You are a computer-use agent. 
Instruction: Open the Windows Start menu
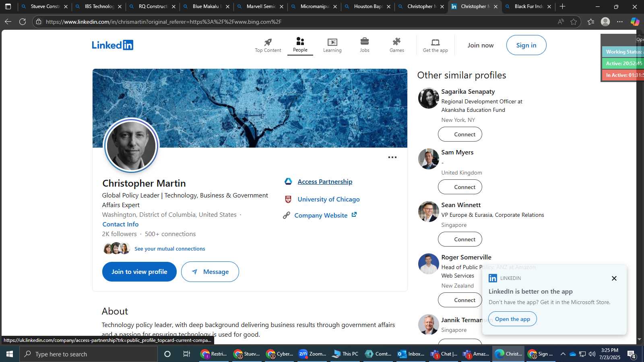coord(10,354)
